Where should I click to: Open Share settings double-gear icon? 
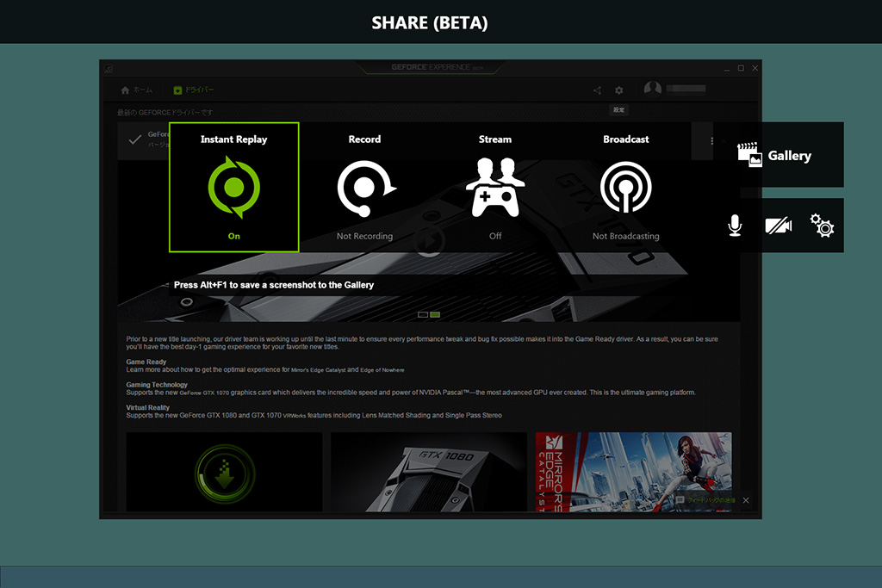coord(822,226)
